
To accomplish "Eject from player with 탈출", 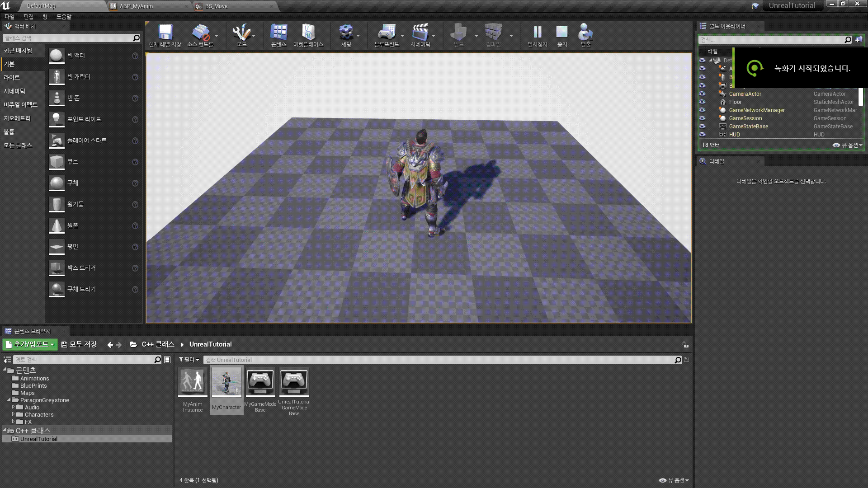I will (x=586, y=35).
